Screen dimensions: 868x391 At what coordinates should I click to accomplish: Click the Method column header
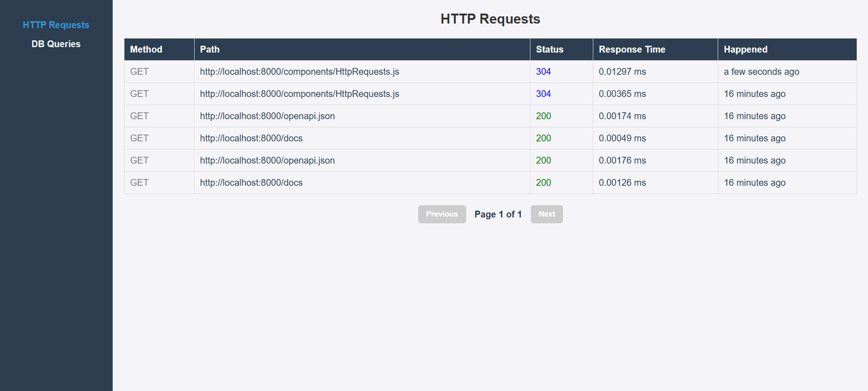(x=146, y=49)
